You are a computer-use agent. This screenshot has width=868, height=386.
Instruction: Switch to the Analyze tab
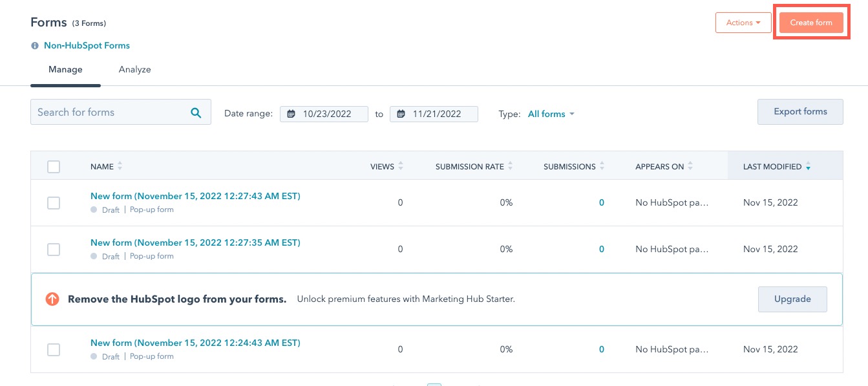[x=134, y=69]
